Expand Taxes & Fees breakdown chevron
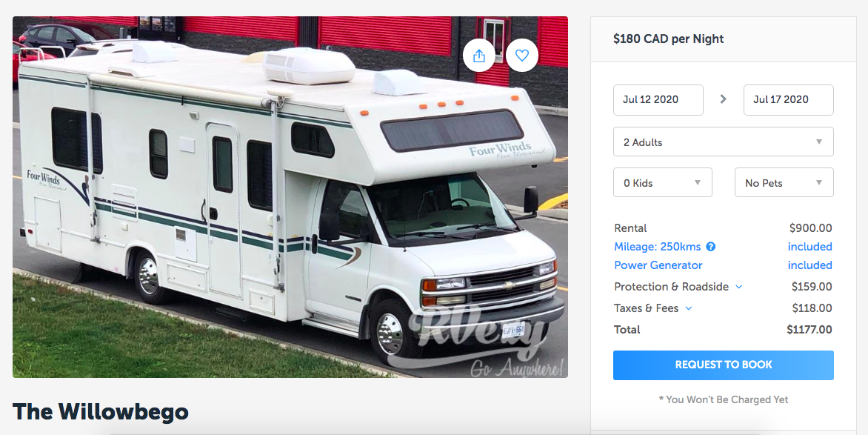The height and width of the screenshot is (435, 868). click(689, 309)
